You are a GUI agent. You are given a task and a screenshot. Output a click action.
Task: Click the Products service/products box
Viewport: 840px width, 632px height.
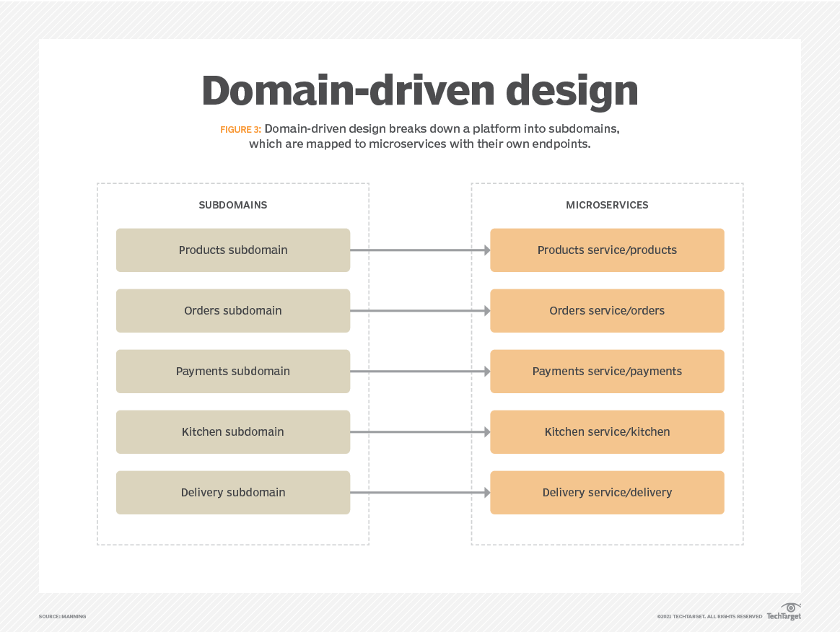607,250
